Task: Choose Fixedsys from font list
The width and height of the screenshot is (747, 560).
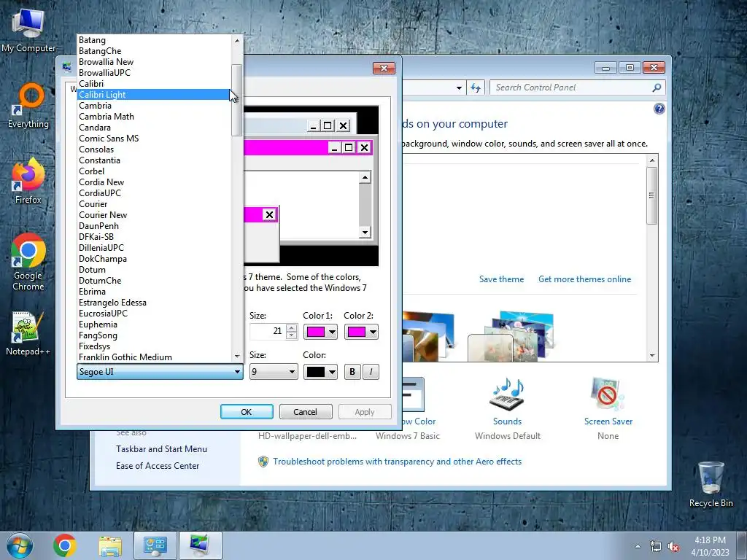Action: tap(153, 346)
